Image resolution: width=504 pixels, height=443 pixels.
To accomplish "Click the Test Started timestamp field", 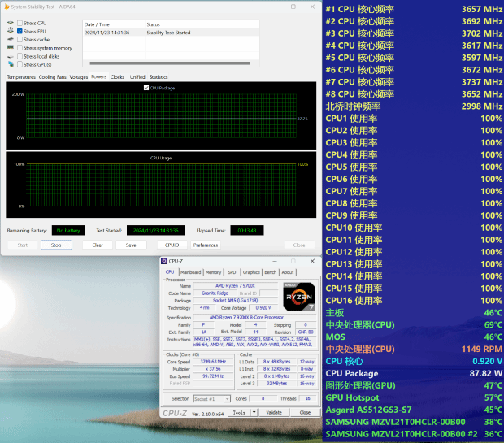I will point(155,231).
